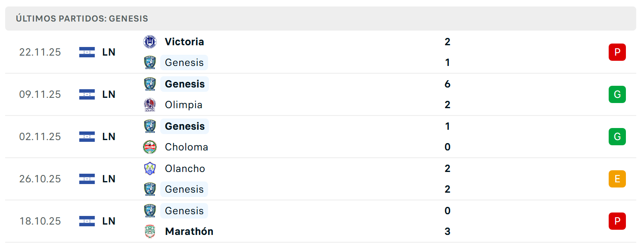This screenshot has width=644, height=250.
Task: Click the red P badge for Victoria match
Action: tap(617, 52)
